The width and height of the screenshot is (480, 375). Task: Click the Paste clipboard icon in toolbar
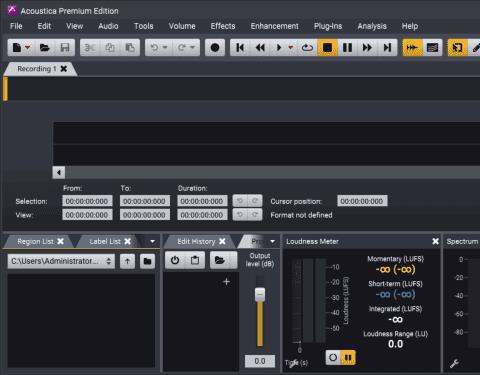coord(130,48)
